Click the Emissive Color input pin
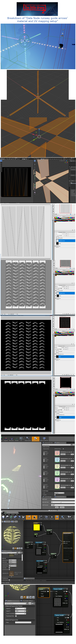The image size is (76, 644). (64, 542)
